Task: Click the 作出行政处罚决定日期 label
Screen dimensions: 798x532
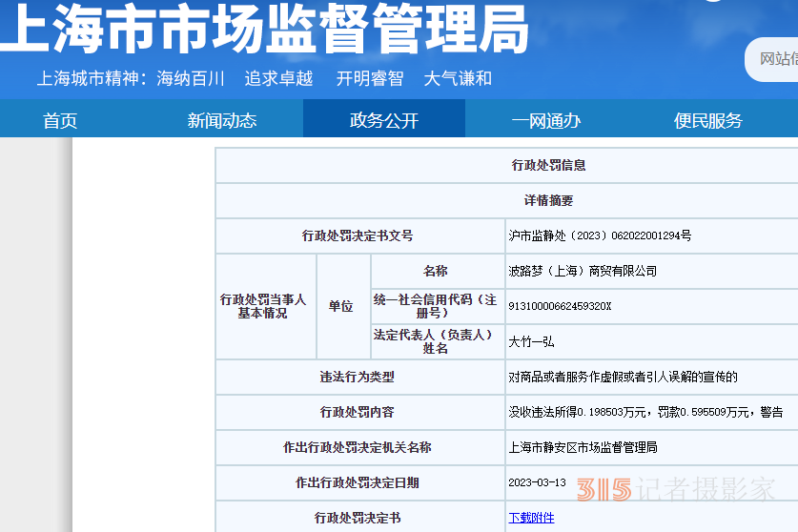Action: pos(358,482)
